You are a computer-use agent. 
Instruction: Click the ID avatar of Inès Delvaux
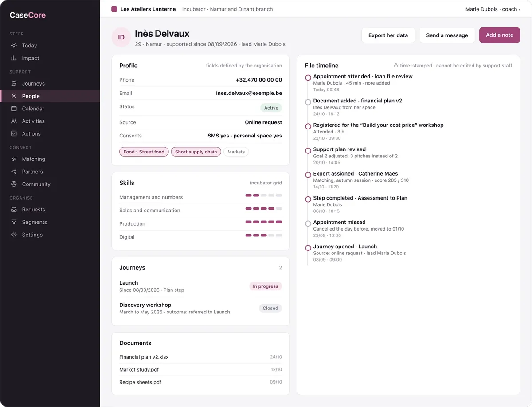[x=121, y=37]
